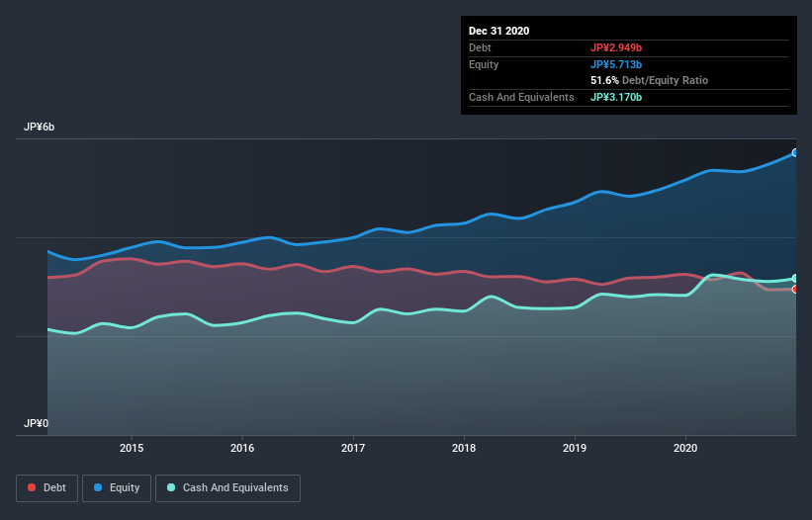Click the 2015 x-axis label
This screenshot has height=520, width=812.
[132, 448]
